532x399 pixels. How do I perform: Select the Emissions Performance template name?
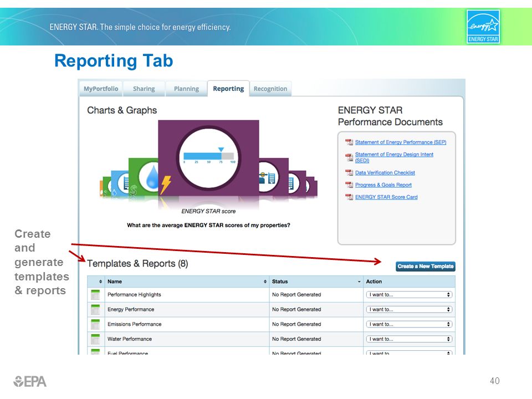[134, 324]
